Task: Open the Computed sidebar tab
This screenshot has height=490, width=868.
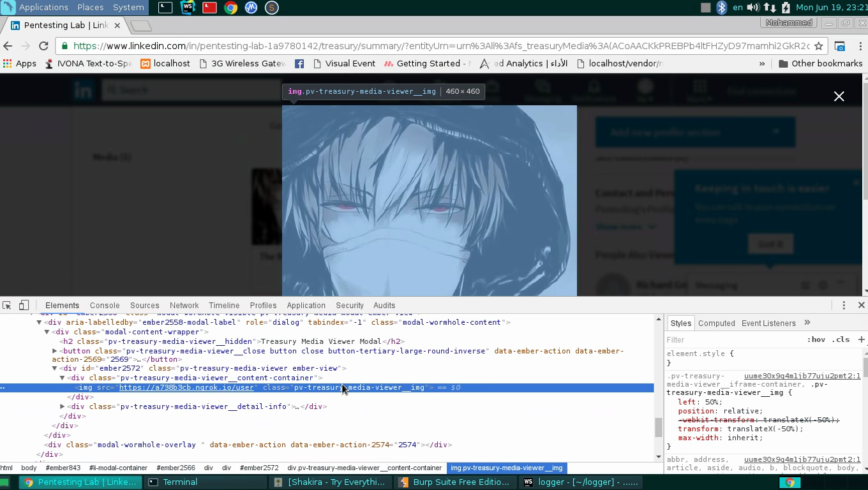Action: click(716, 323)
